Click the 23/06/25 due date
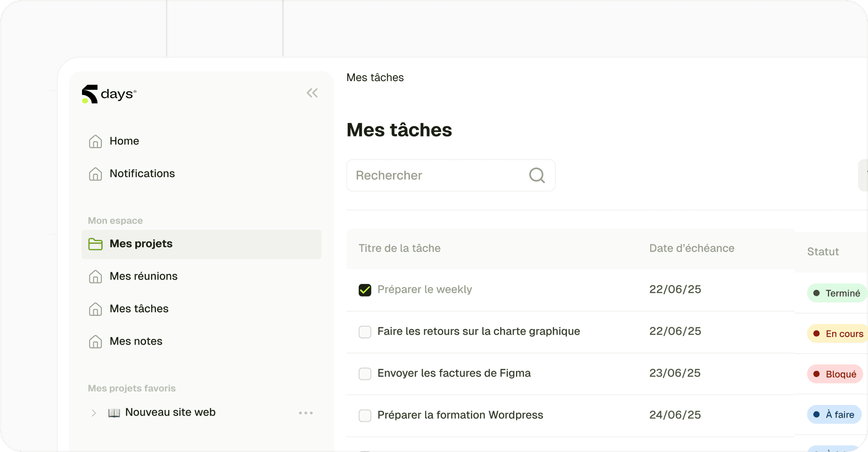This screenshot has width=868, height=452. 675,373
